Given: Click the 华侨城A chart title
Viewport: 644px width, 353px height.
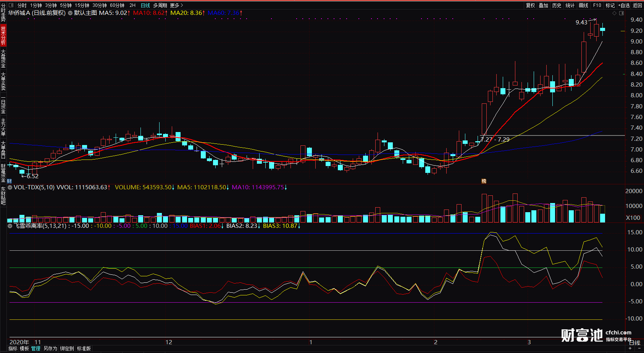Looking at the screenshot, I should (37, 13).
